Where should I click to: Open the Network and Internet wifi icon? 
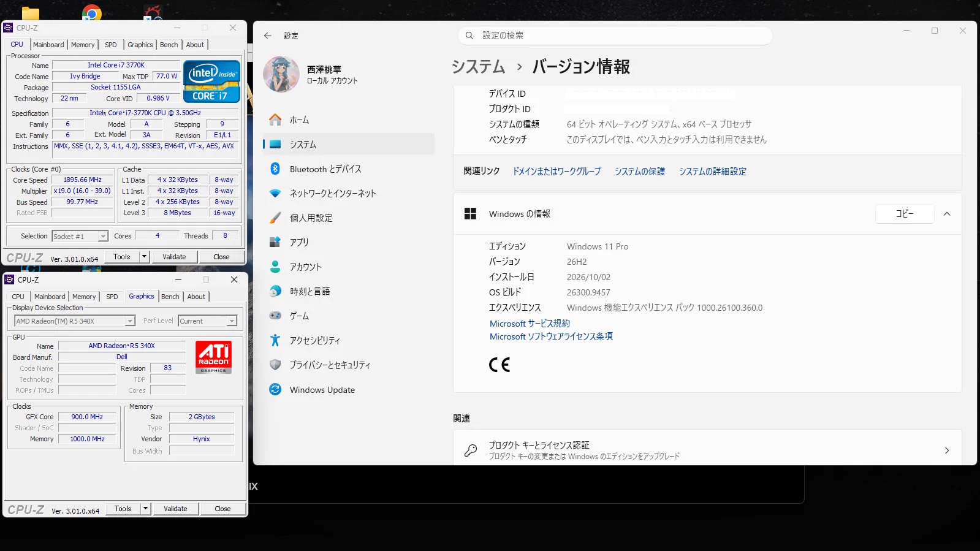275,193
